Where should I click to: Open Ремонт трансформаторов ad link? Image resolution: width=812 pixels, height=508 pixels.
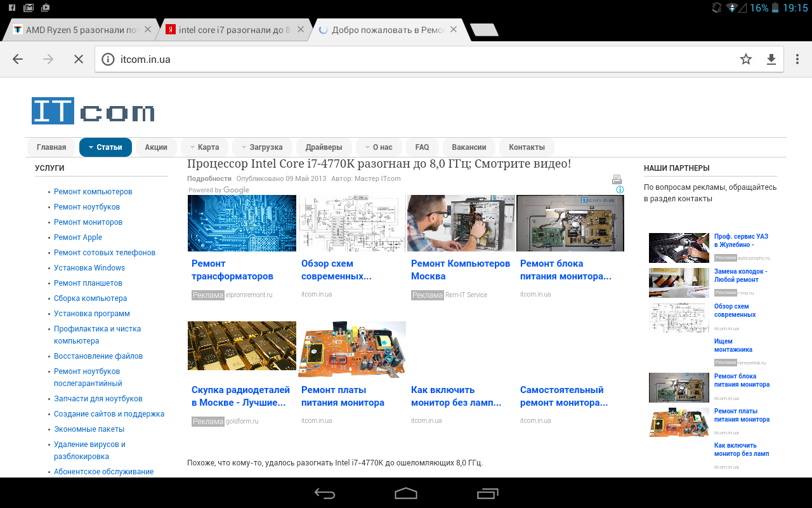232,270
